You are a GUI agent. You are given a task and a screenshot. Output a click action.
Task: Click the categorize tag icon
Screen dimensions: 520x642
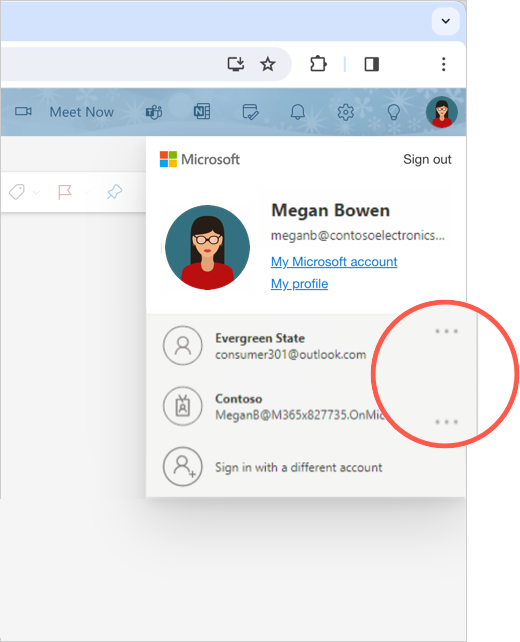coord(17,192)
